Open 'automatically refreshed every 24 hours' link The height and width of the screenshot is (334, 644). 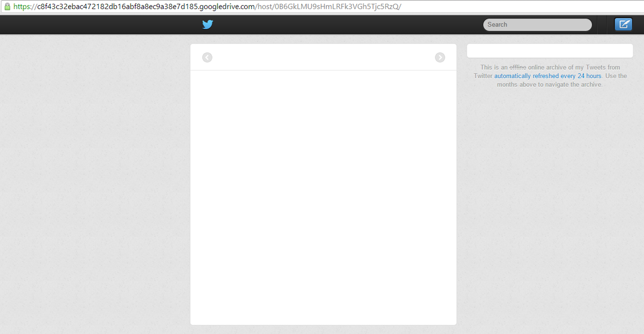click(x=547, y=76)
